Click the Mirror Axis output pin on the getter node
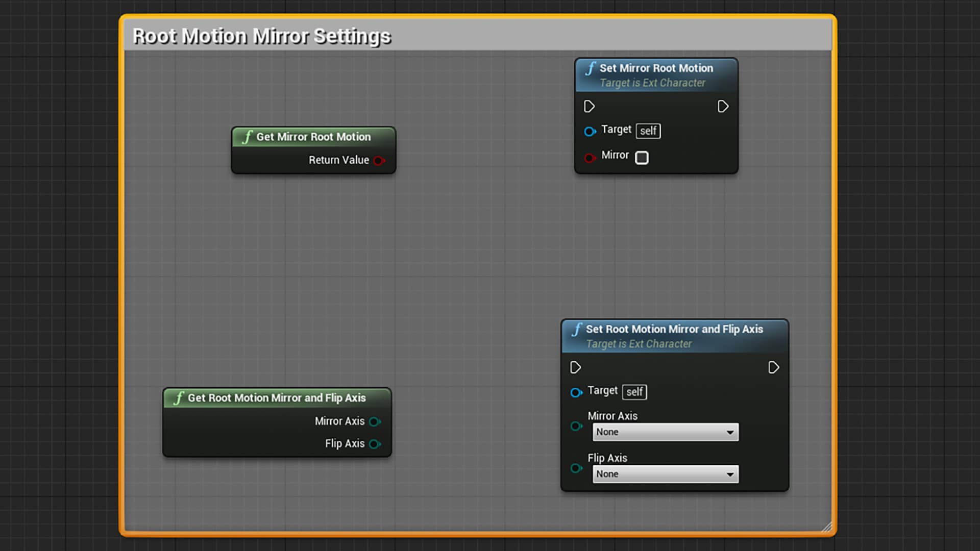This screenshot has height=551, width=980. (x=375, y=421)
